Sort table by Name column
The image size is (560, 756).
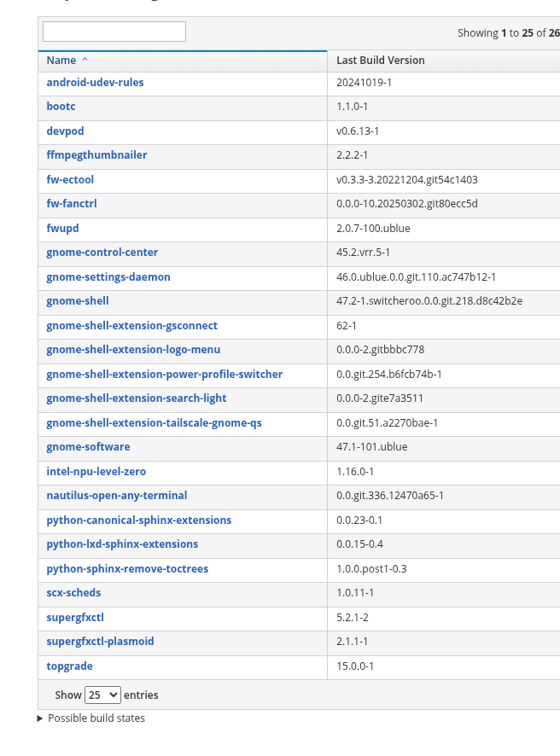point(61,61)
